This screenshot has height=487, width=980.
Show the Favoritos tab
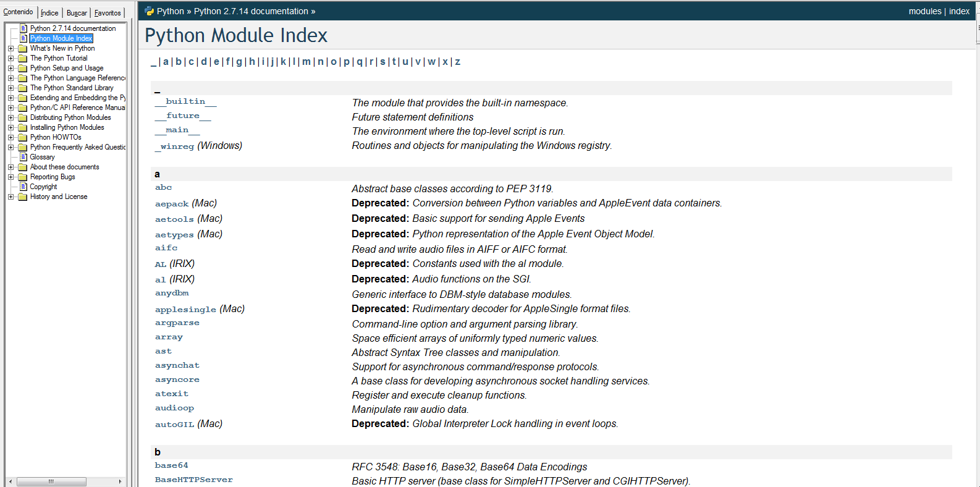(108, 13)
